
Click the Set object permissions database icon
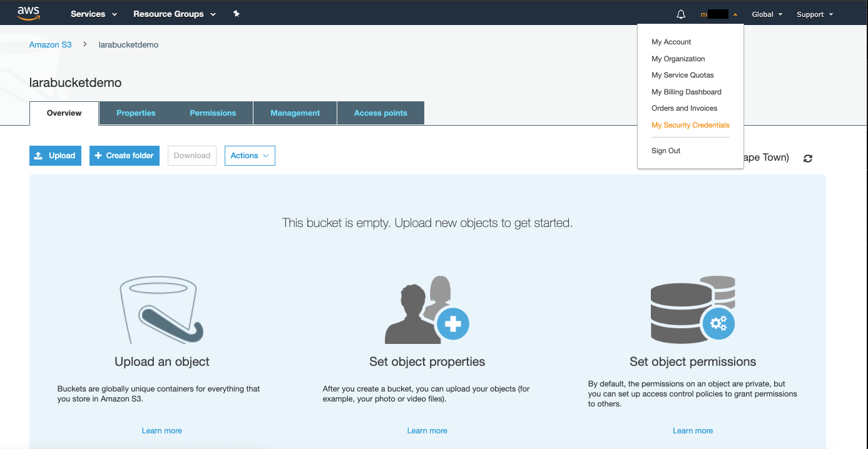tap(692, 310)
